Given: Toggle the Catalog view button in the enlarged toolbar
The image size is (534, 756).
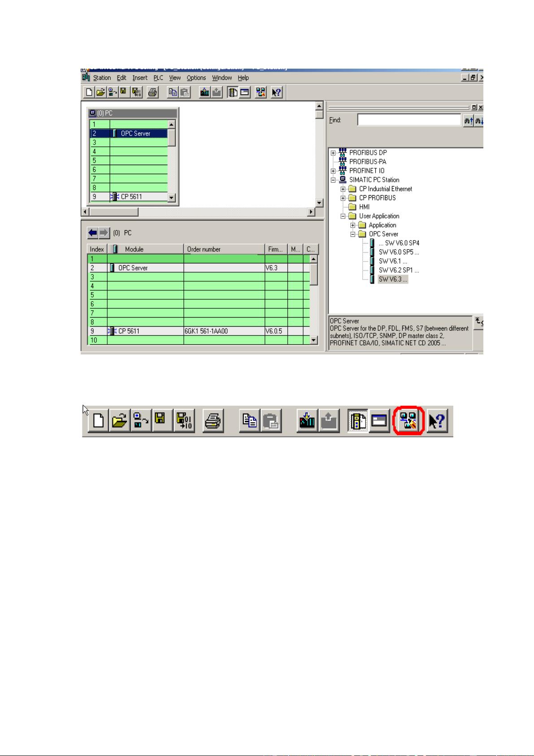Looking at the screenshot, I should point(358,421).
